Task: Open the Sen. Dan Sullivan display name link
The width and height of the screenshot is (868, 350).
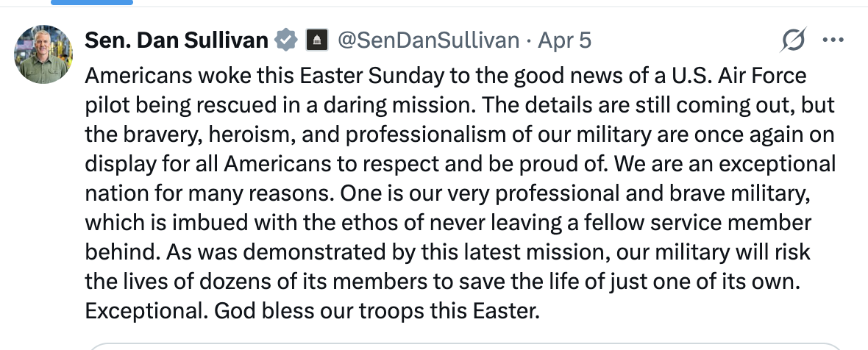Action: [177, 40]
